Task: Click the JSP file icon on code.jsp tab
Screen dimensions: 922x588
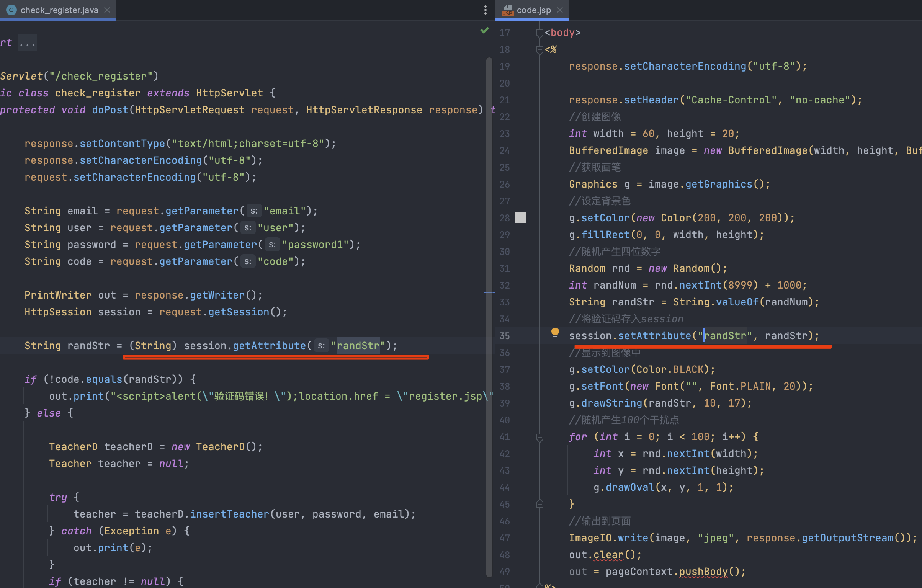Action: tap(507, 10)
